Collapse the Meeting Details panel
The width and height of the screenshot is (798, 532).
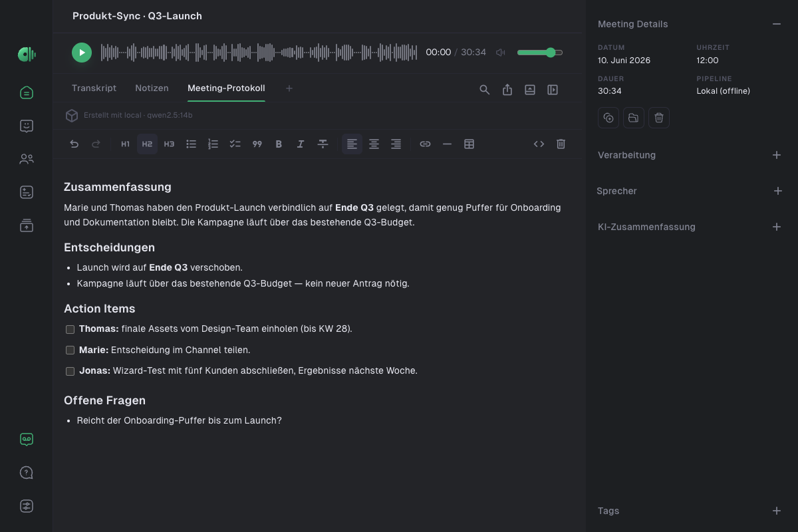[x=777, y=24]
